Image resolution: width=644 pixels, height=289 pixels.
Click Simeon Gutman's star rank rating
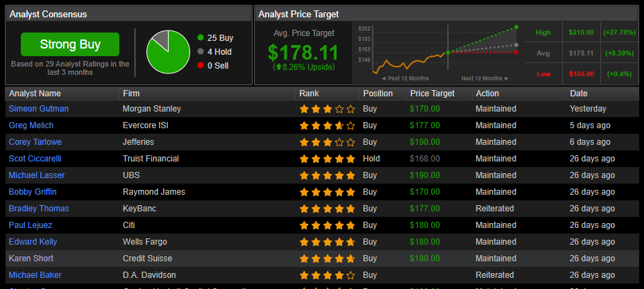328,109
